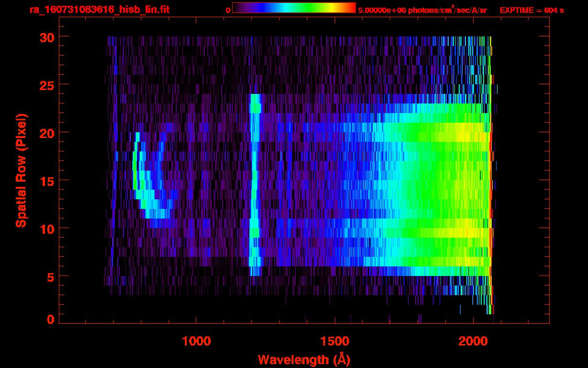Click the Spatial Row (Pixel) axis label

tap(21, 171)
